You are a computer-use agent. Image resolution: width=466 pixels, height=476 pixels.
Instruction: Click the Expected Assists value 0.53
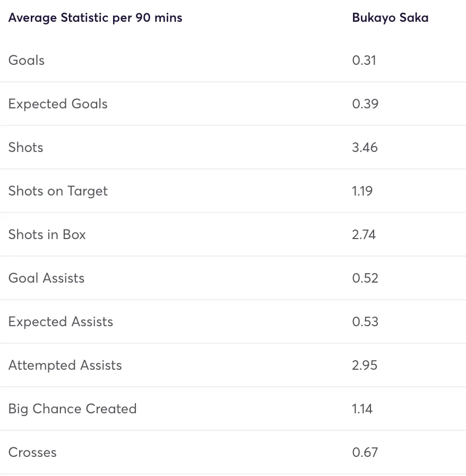(x=365, y=321)
